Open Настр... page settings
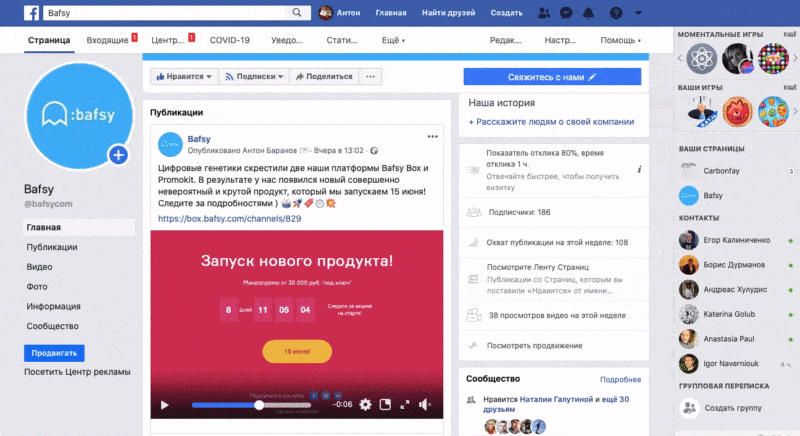 [560, 40]
